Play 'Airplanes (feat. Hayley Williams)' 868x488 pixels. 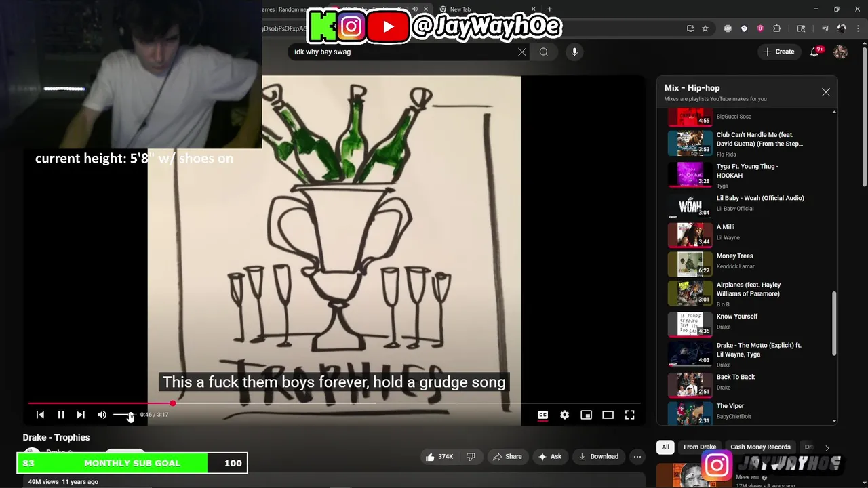(737, 293)
